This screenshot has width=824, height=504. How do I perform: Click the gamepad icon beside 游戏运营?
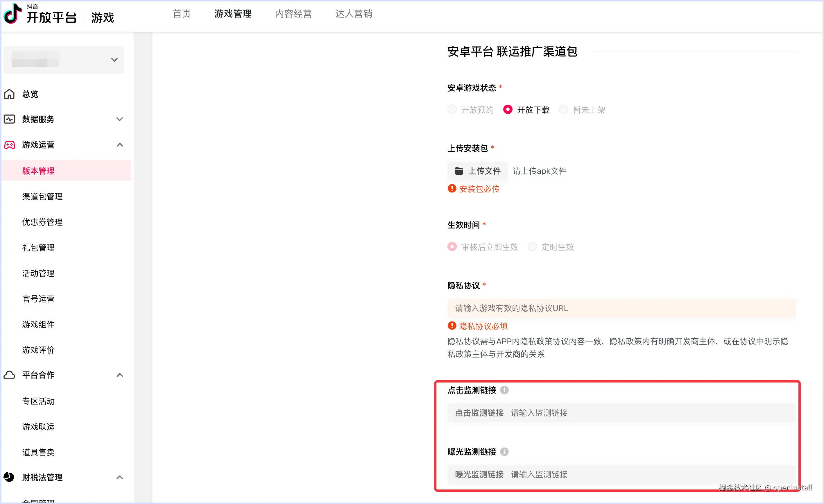9,145
